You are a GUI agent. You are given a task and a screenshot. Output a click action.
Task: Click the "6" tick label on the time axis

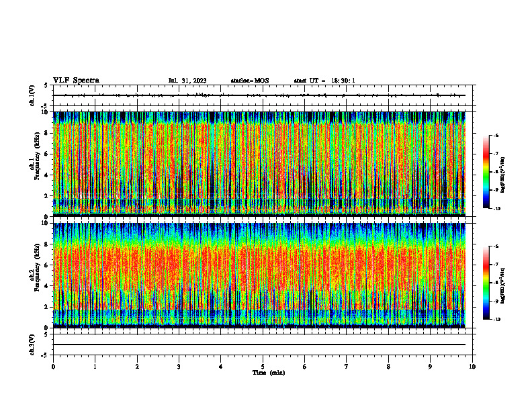click(x=305, y=367)
